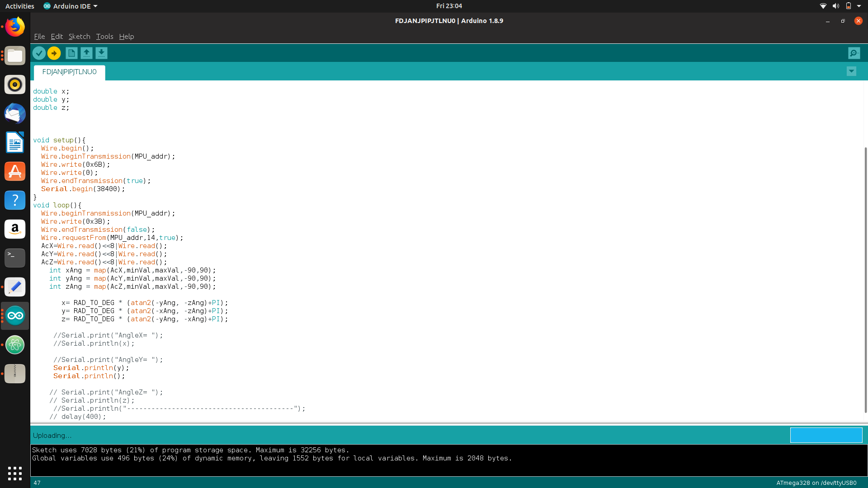This screenshot has width=868, height=488.
Task: Open the Show Applications grid
Action: [15, 474]
